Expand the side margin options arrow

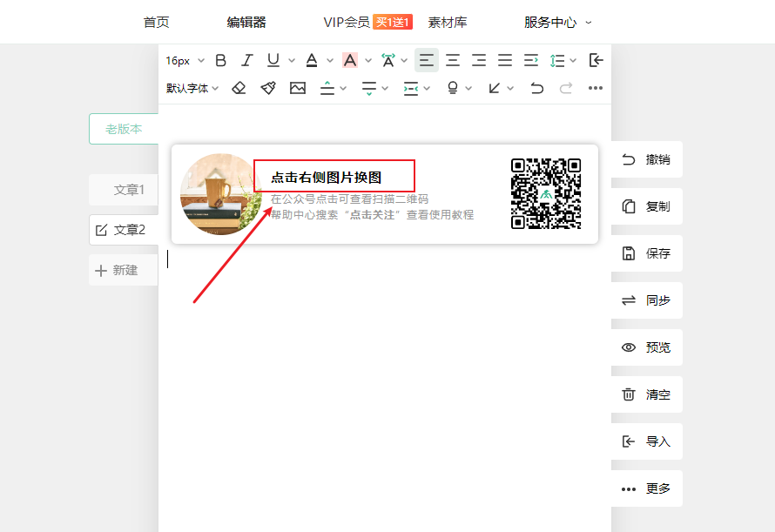427,88
